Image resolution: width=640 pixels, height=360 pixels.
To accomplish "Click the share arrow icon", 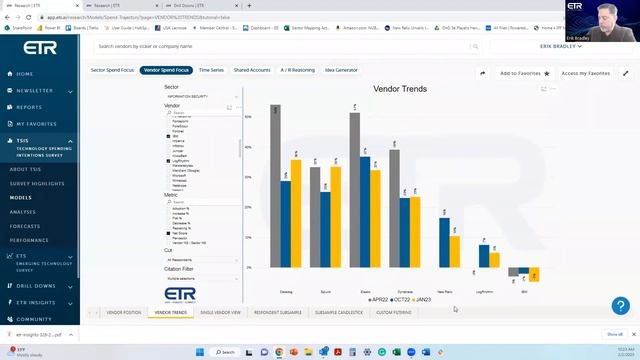I will coord(482,73).
